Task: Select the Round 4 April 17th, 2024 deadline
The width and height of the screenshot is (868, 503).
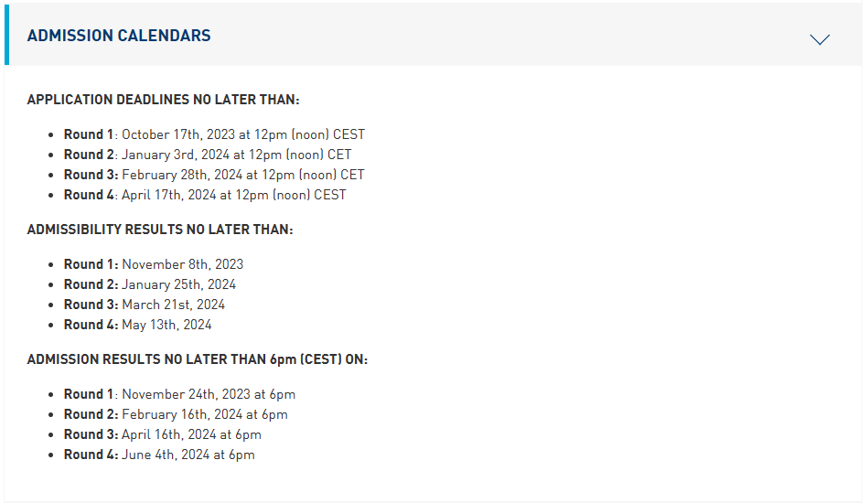Action: (205, 195)
